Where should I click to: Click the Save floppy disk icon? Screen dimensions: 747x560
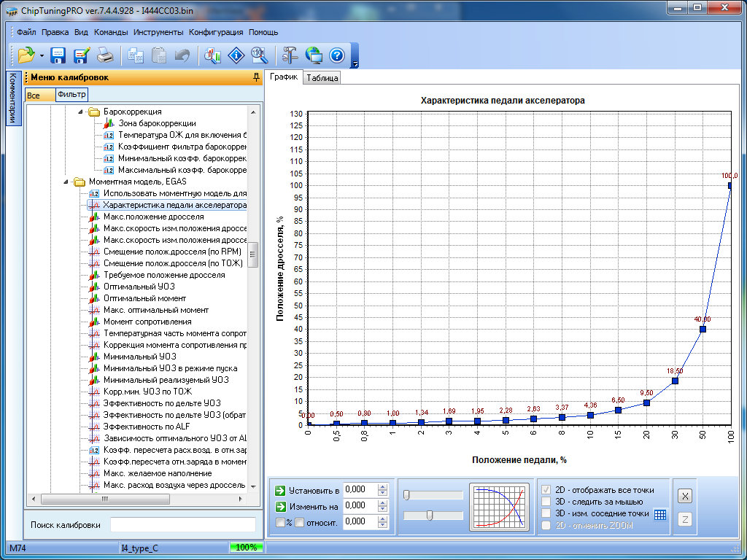click(x=58, y=55)
